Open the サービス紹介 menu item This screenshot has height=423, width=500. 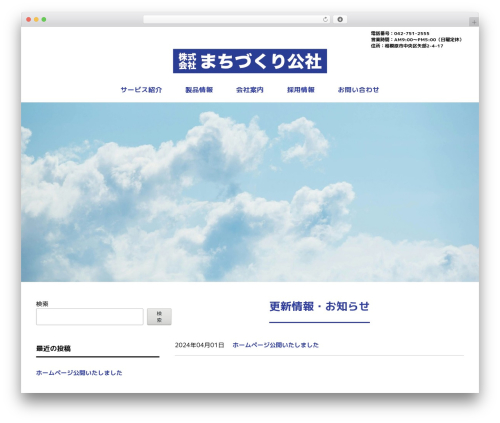[141, 90]
